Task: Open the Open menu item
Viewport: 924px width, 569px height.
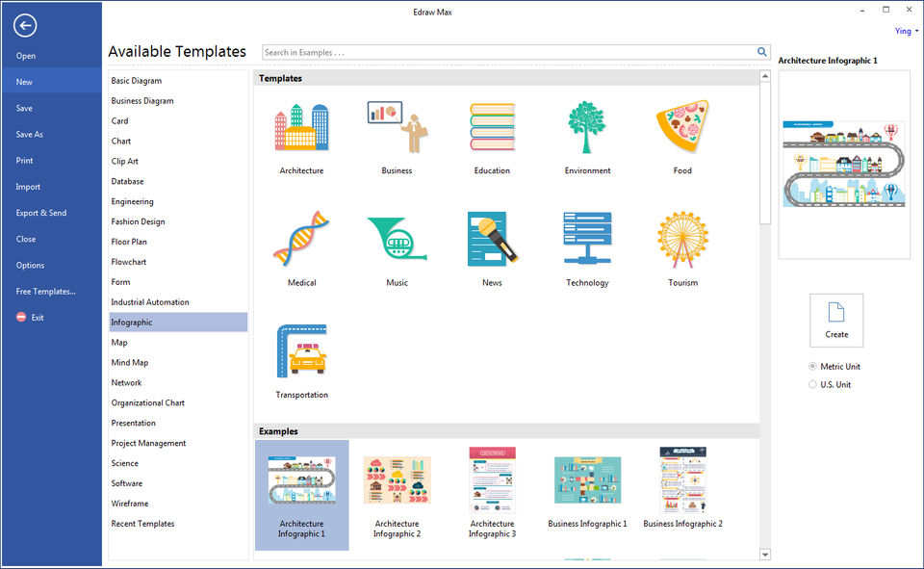Action: [x=26, y=56]
